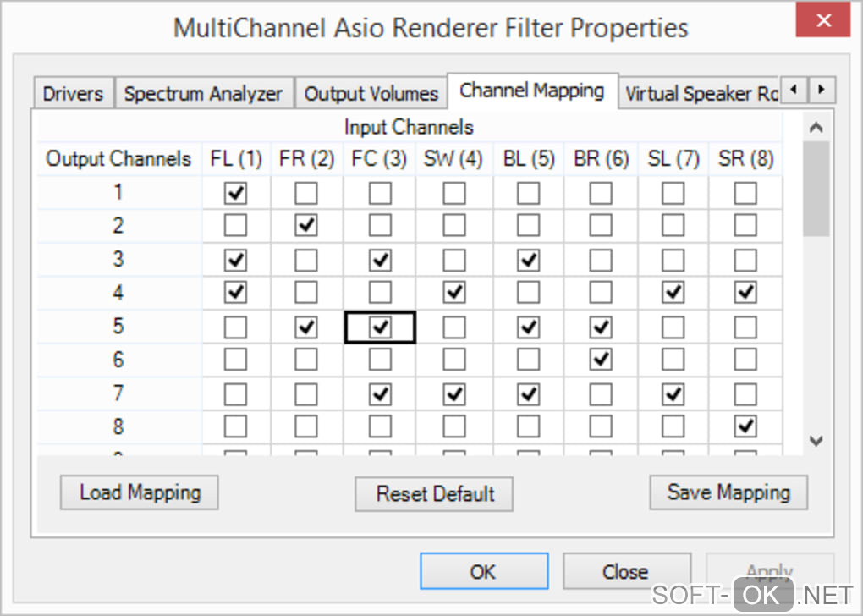Click the Input Channels heading
The image size is (863, 616).
(409, 127)
